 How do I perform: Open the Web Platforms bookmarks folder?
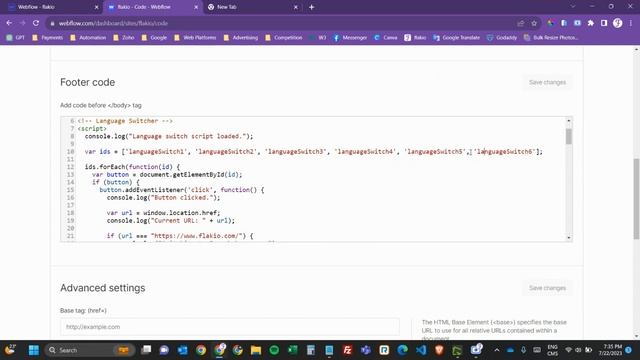(195, 38)
